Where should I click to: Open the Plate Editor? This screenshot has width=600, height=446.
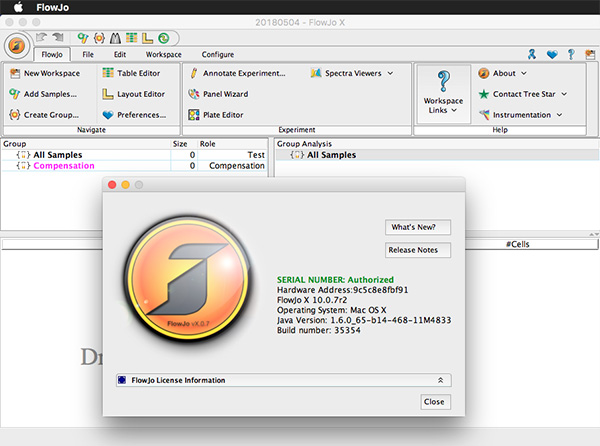click(x=215, y=115)
